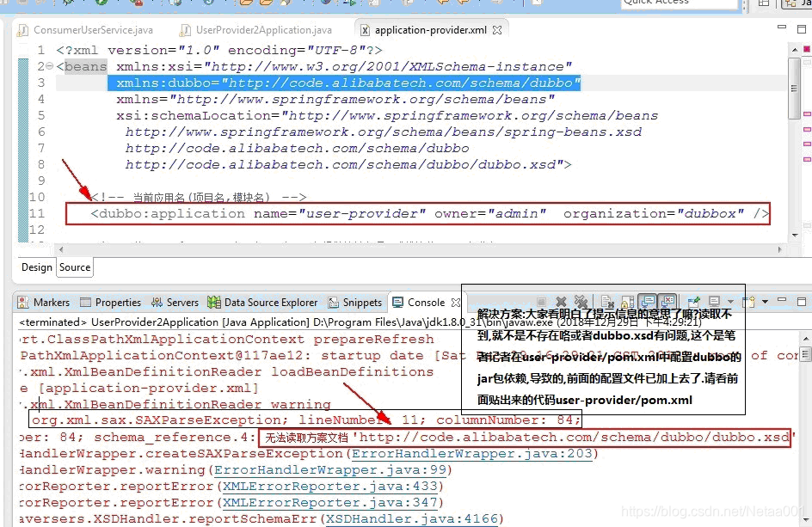Click the 'dubbo.xsd' schema URL on line 8
Image resolution: width=812 pixels, height=527 pixels.
343,164
